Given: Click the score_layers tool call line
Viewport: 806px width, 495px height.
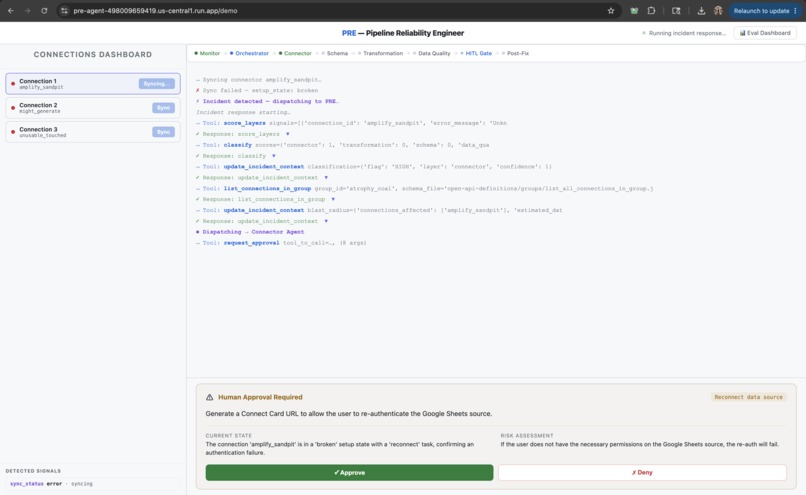Looking at the screenshot, I should coord(351,123).
